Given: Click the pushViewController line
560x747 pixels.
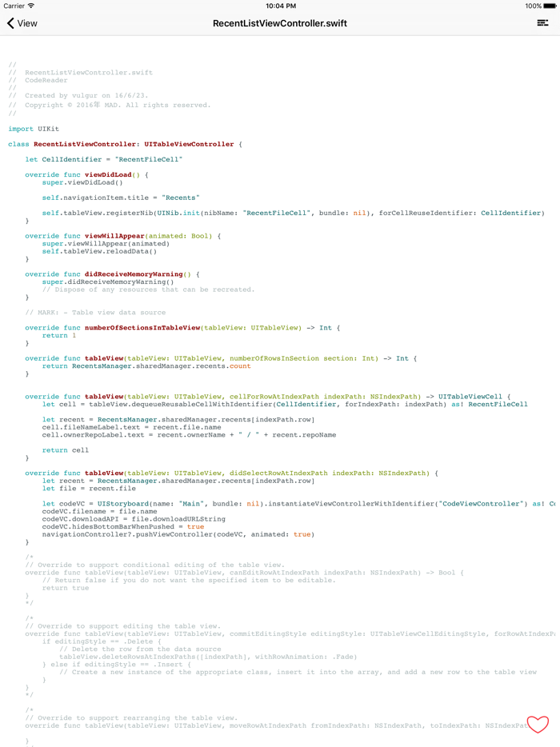Looking at the screenshot, I should [x=178, y=534].
